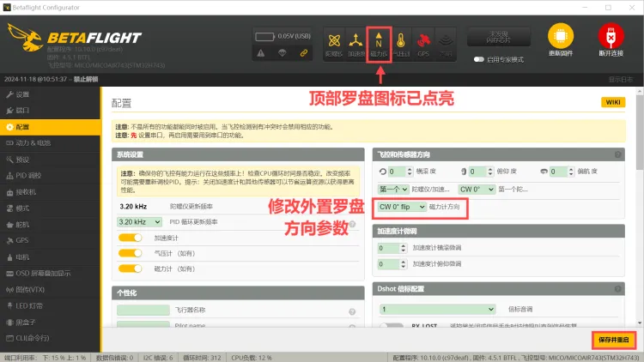Open the OSD tab
Viewport: 644px width, 362px height.
[50, 274]
